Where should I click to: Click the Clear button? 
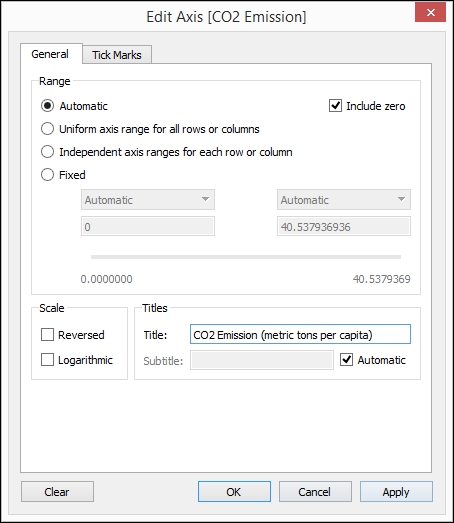point(57,491)
